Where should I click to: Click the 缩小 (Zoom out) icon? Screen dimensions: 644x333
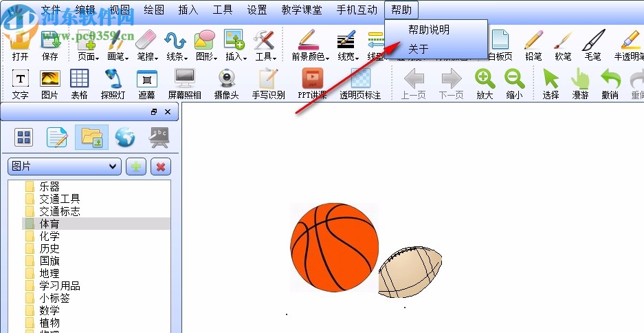pos(514,84)
